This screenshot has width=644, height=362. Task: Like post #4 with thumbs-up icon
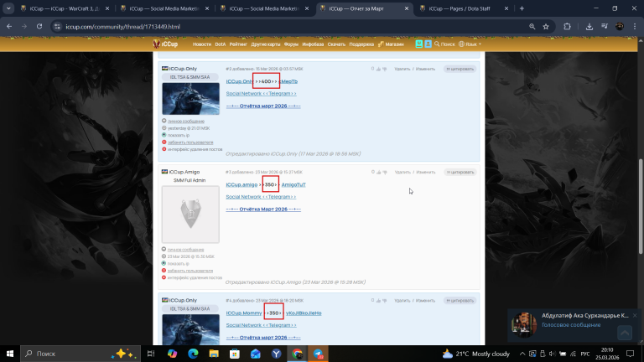[x=379, y=301]
